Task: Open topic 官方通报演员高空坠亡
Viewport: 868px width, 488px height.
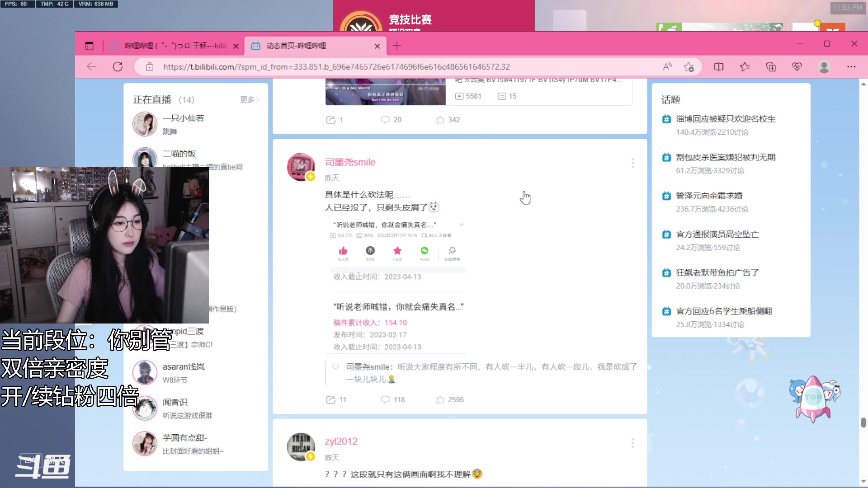Action: pyautogui.click(x=717, y=234)
